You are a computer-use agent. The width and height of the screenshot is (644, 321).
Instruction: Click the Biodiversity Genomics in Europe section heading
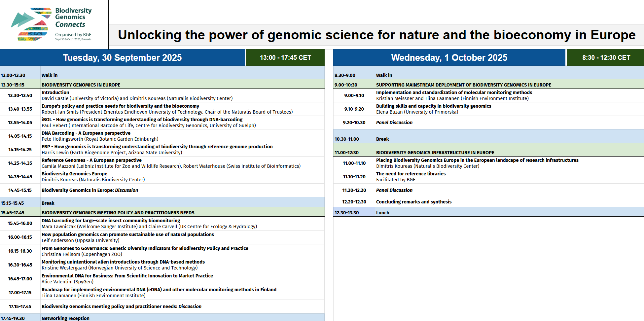tap(81, 85)
